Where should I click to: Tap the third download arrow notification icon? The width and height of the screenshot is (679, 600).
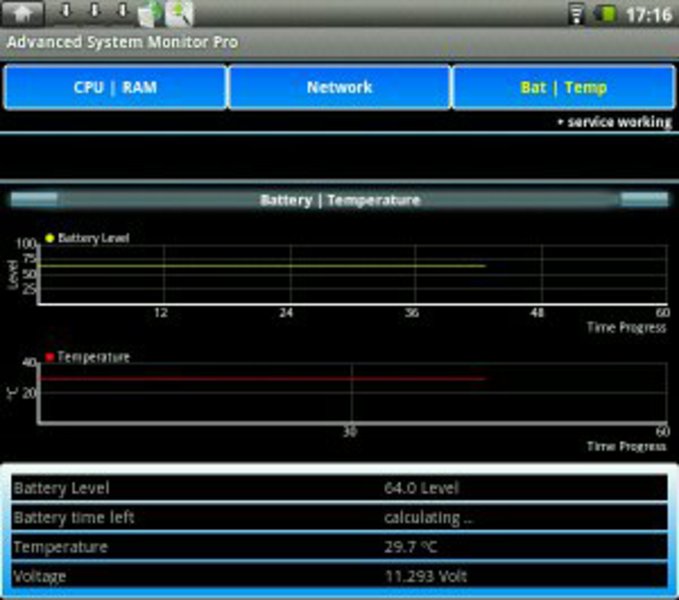point(121,13)
